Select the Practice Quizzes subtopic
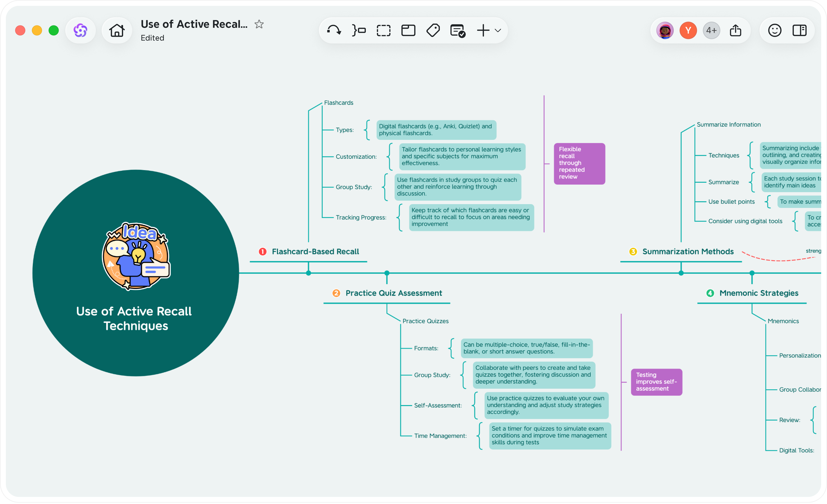 (x=425, y=321)
